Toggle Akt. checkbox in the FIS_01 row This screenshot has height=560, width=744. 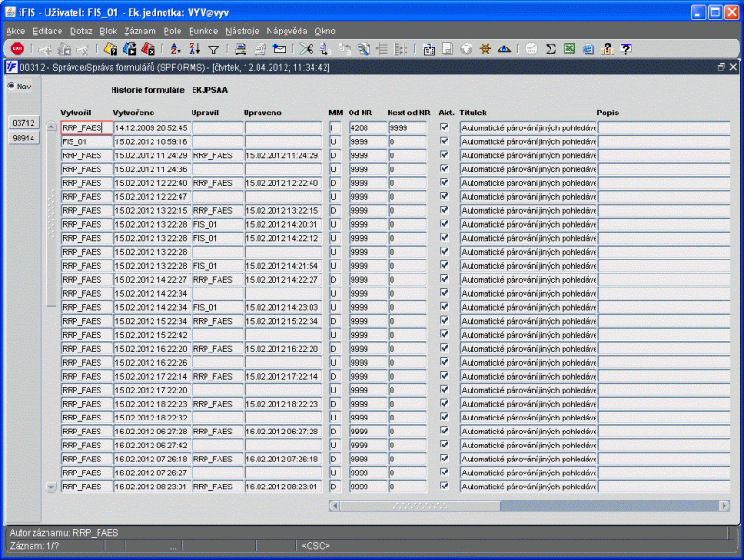(x=445, y=140)
